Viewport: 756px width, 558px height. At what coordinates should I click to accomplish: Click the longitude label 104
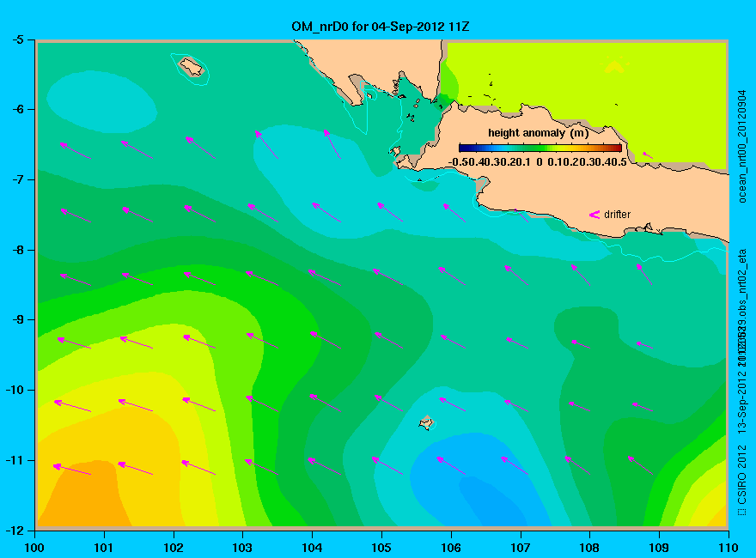(x=312, y=548)
